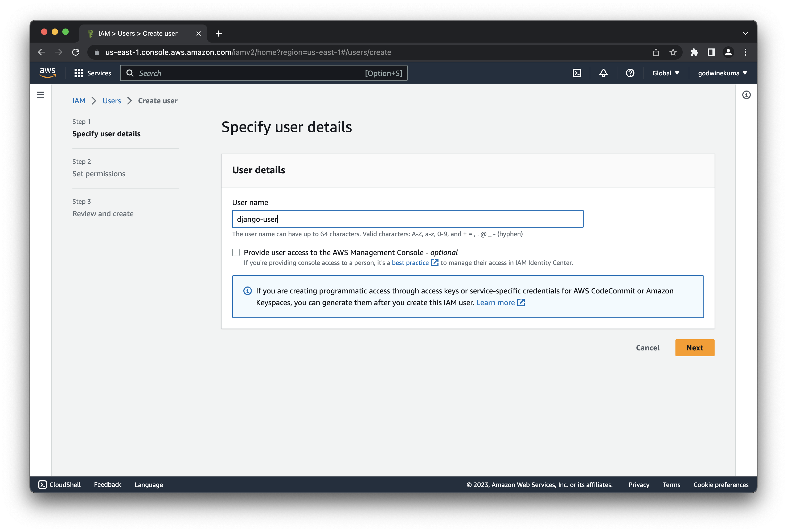Screen dimensions: 787x532
Task: Click the Cancel button
Action: coord(647,348)
